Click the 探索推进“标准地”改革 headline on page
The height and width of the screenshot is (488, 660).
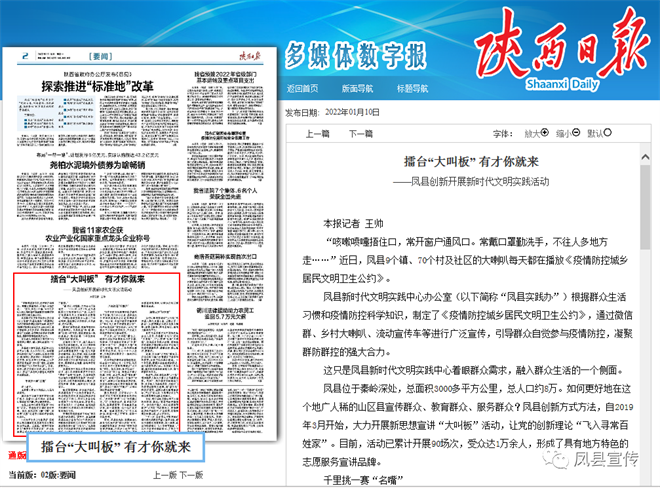97,86
